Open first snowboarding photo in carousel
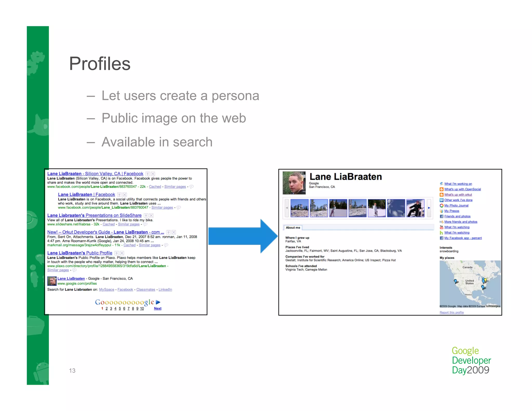This screenshot has height=411, width=532. pyautogui.click(x=300, y=208)
